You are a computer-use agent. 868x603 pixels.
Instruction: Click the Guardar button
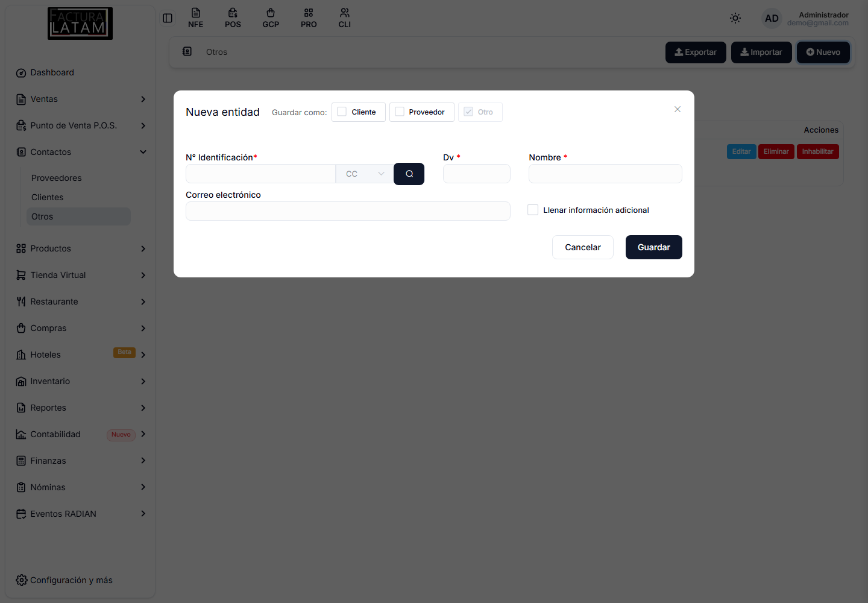tap(654, 247)
